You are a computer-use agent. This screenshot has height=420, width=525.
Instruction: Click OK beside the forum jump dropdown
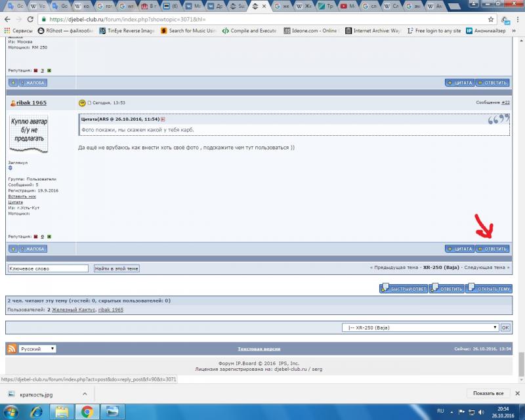coord(505,327)
